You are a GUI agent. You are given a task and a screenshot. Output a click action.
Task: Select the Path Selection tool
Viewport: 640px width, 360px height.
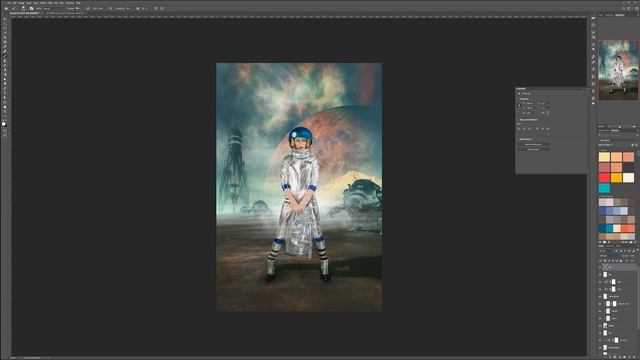4,99
